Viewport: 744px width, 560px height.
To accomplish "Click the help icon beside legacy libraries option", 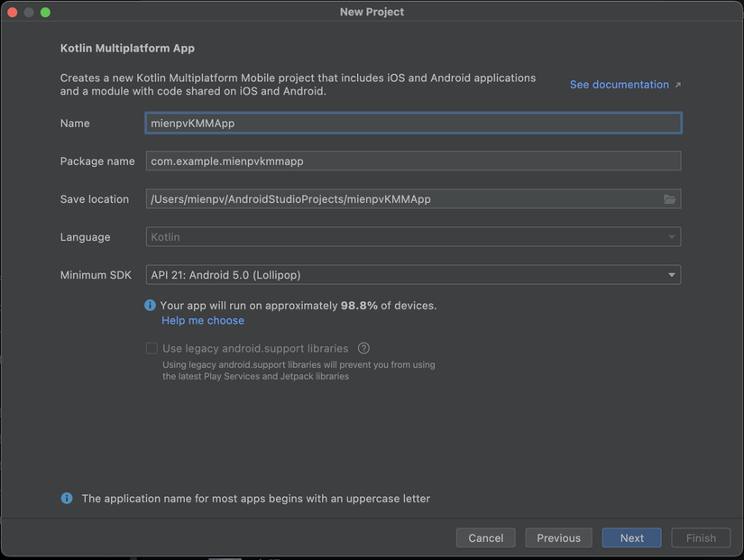I will (363, 348).
